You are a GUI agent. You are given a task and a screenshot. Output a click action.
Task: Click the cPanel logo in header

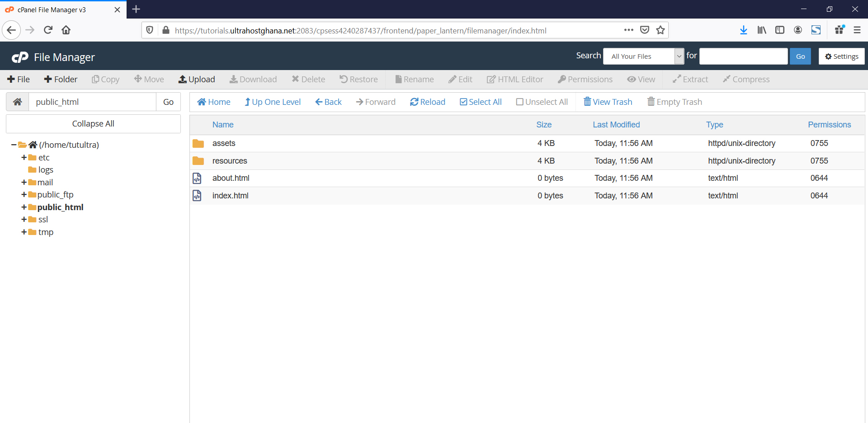20,57
